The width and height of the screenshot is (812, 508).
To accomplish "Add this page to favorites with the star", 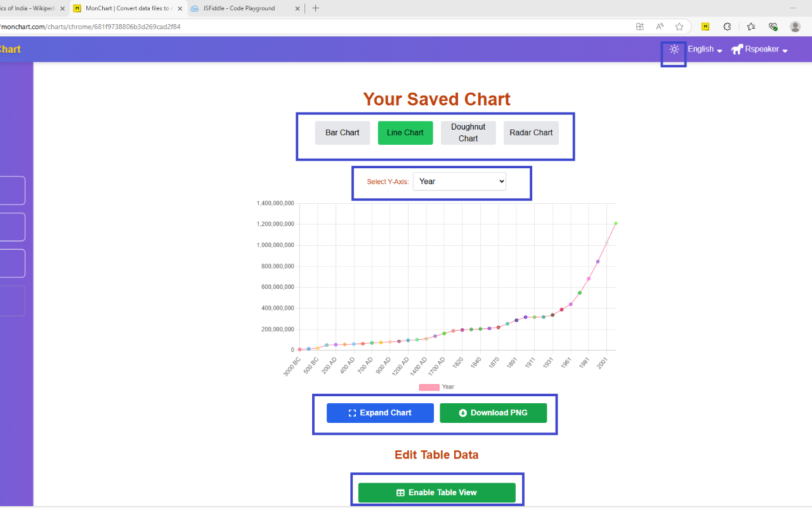I will (679, 27).
